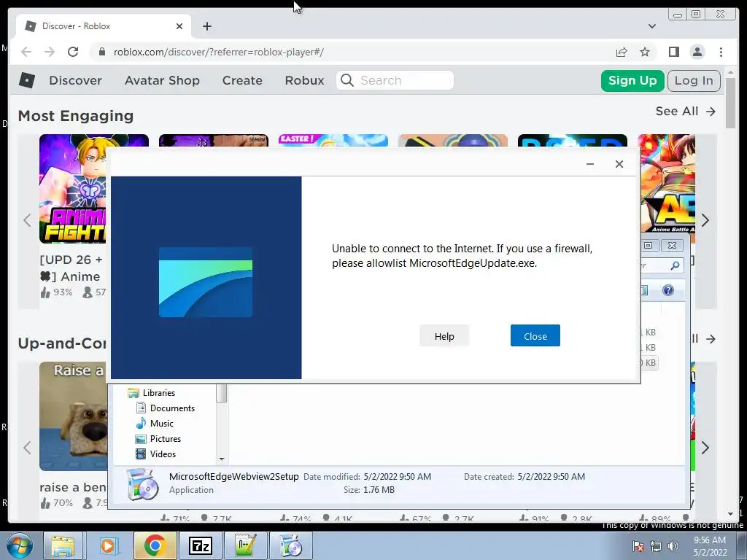Click the volume speaker tray icon
The image size is (747, 560).
[673, 546]
